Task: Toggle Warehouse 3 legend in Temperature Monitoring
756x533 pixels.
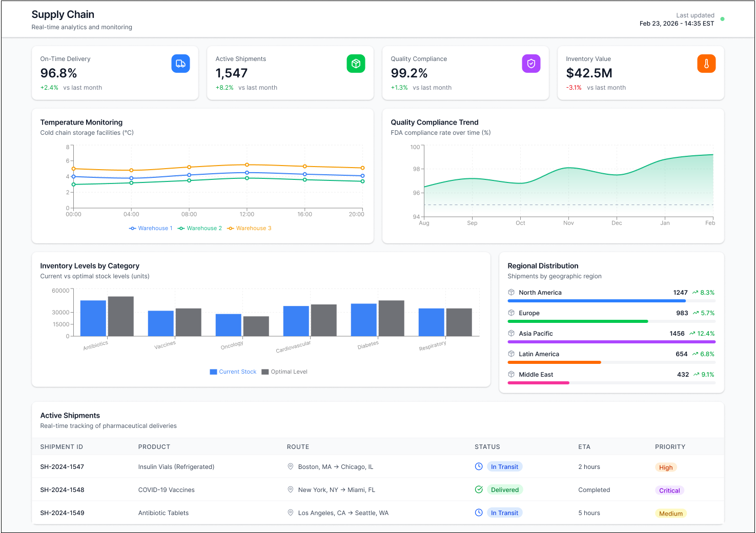Action: tap(249, 228)
